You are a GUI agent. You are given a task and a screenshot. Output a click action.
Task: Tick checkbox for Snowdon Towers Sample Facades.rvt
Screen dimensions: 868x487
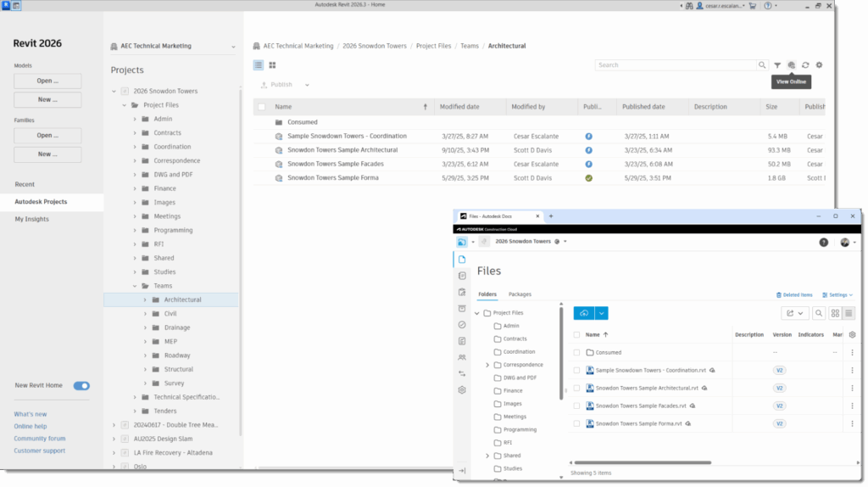pyautogui.click(x=576, y=406)
